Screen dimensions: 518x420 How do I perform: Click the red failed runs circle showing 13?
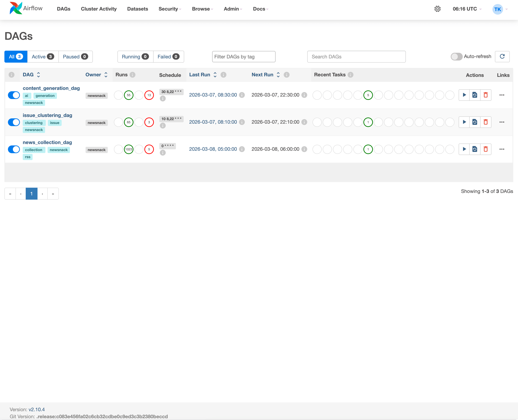[x=149, y=95]
